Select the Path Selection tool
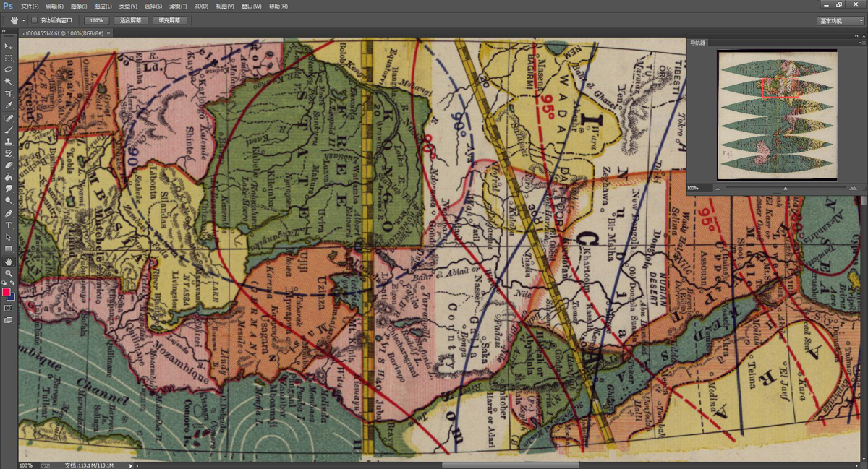 (x=9, y=237)
